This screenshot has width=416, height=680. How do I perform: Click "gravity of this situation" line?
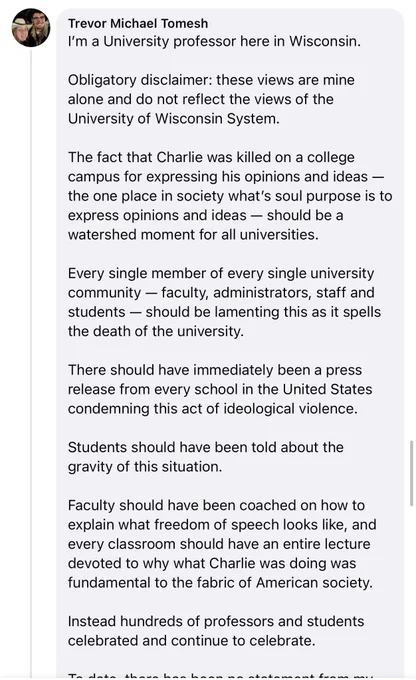(145, 467)
